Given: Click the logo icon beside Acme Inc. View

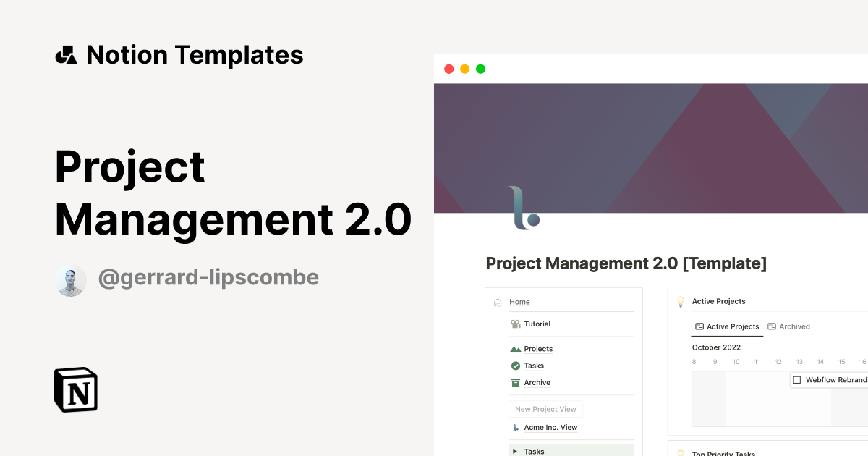Looking at the screenshot, I should [515, 427].
